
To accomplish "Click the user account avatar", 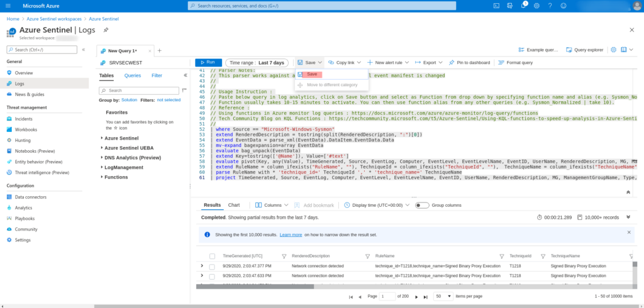I will pos(636,6).
